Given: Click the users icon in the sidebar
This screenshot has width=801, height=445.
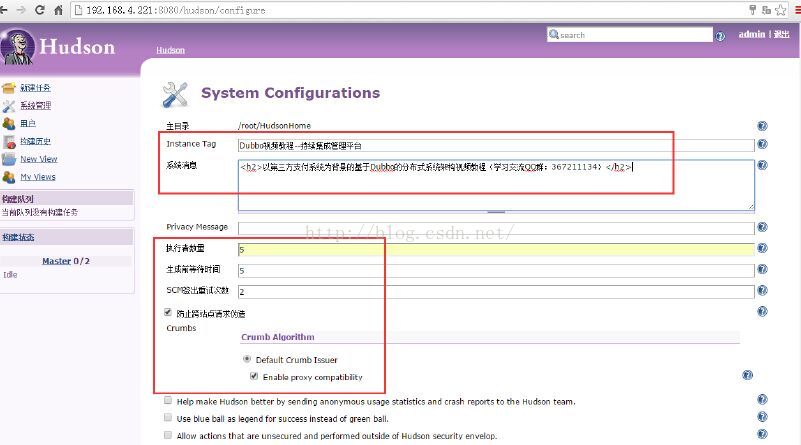Looking at the screenshot, I should (9, 124).
